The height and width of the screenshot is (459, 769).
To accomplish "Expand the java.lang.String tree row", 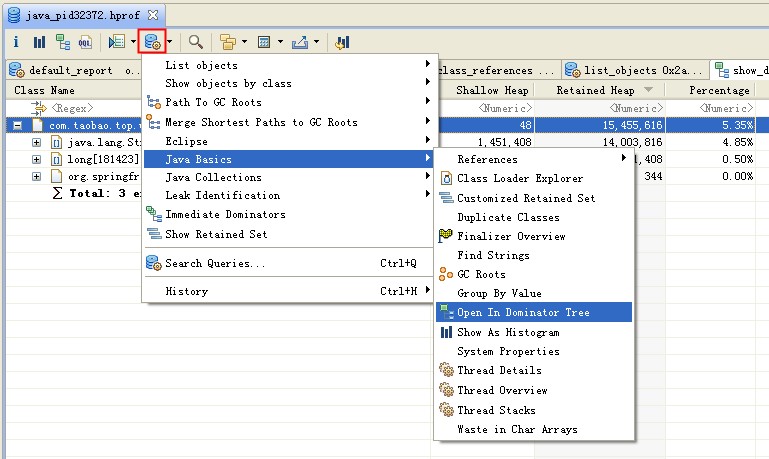I will 37,143.
